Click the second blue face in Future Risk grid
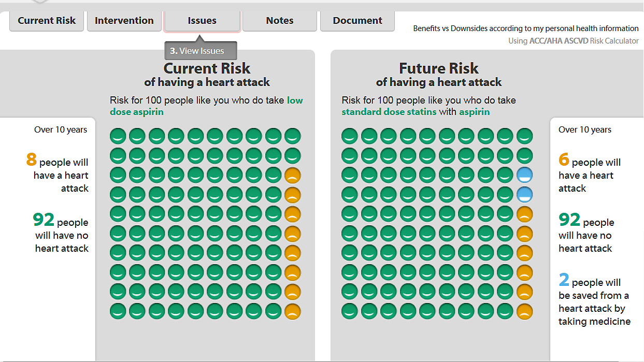This screenshot has height=362, width=644. click(x=524, y=195)
